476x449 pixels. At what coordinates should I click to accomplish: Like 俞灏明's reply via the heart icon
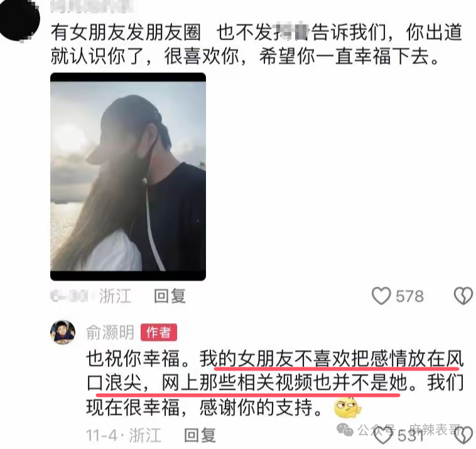click(x=383, y=436)
